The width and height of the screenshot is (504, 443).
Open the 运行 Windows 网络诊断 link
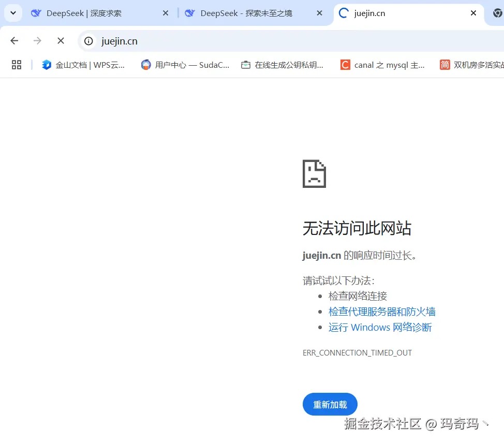coord(380,327)
